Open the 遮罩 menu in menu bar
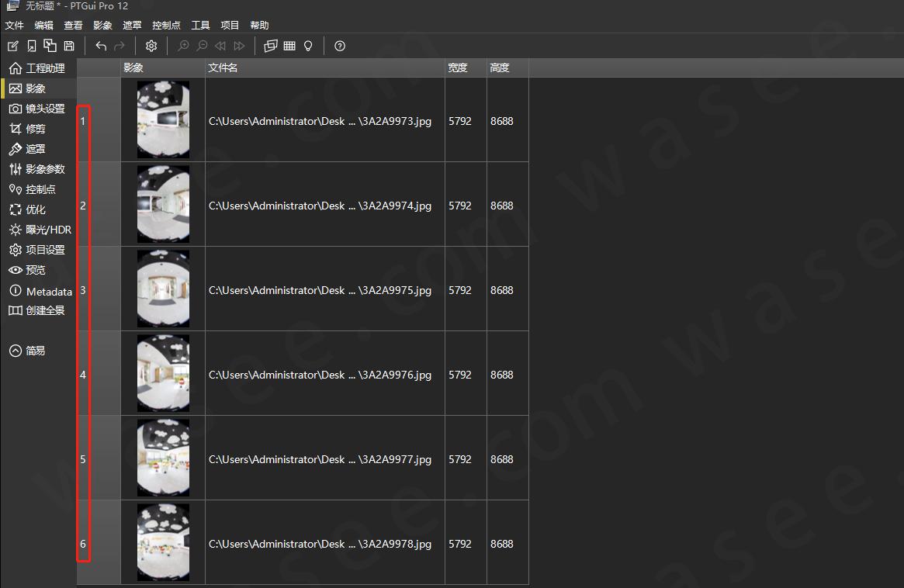The image size is (904, 588). pos(132,26)
